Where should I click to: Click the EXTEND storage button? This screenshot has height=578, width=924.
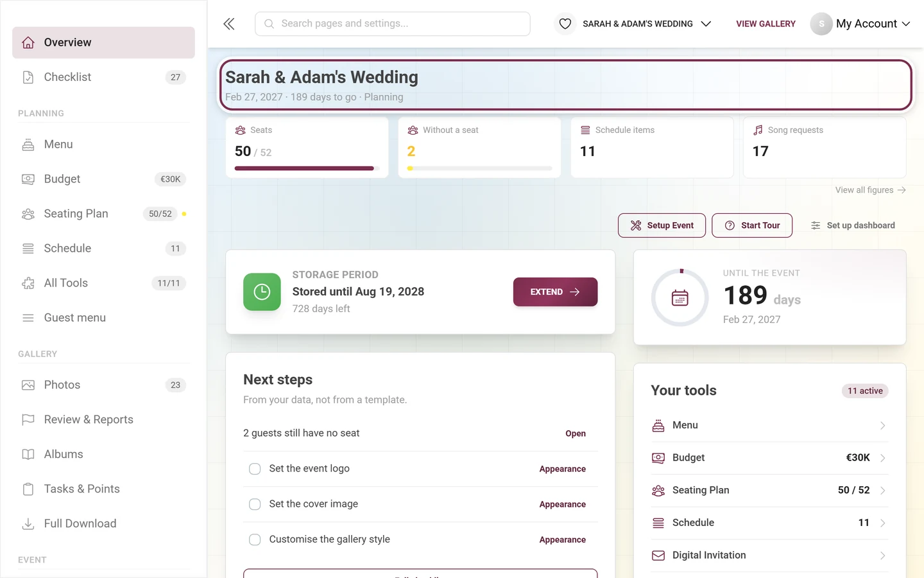click(x=555, y=292)
